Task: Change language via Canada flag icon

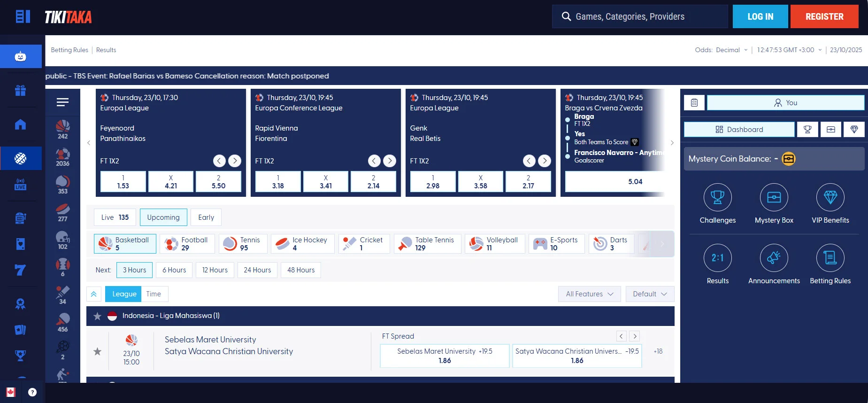Action: (x=11, y=392)
